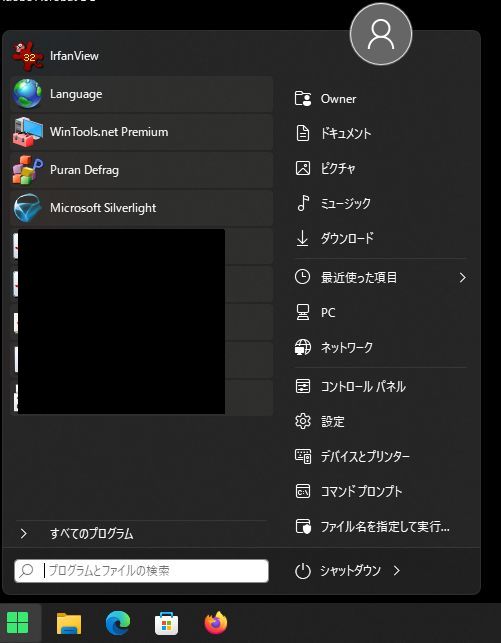Click the ピクチャ pictures icon

(303, 168)
